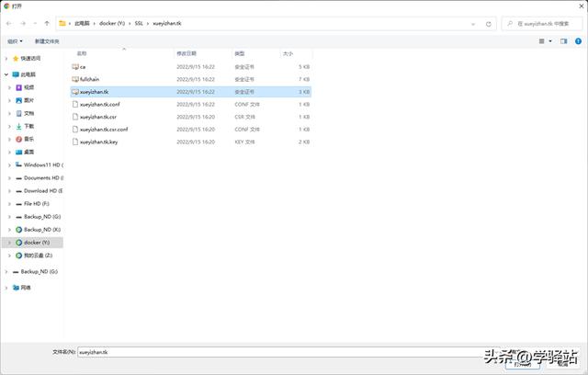Expand the 快速访问 tree node
Viewport: 588px width, 375px height.
pos(6,59)
